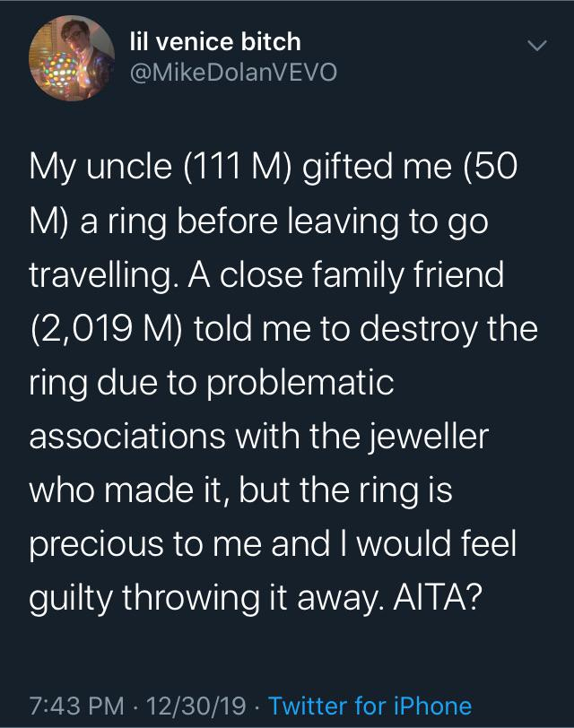Click the word problematic in the tweet
This screenshot has height=728, width=574.
(300, 384)
